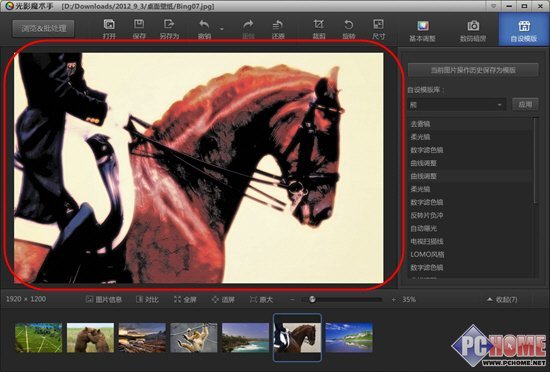Click the main horse image preview

[x=199, y=168]
